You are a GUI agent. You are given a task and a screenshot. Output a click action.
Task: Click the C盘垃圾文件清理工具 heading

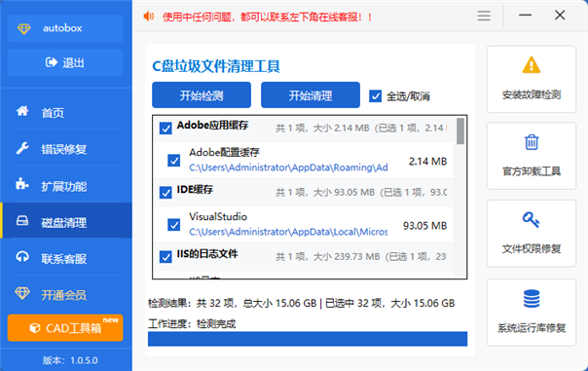tap(216, 66)
